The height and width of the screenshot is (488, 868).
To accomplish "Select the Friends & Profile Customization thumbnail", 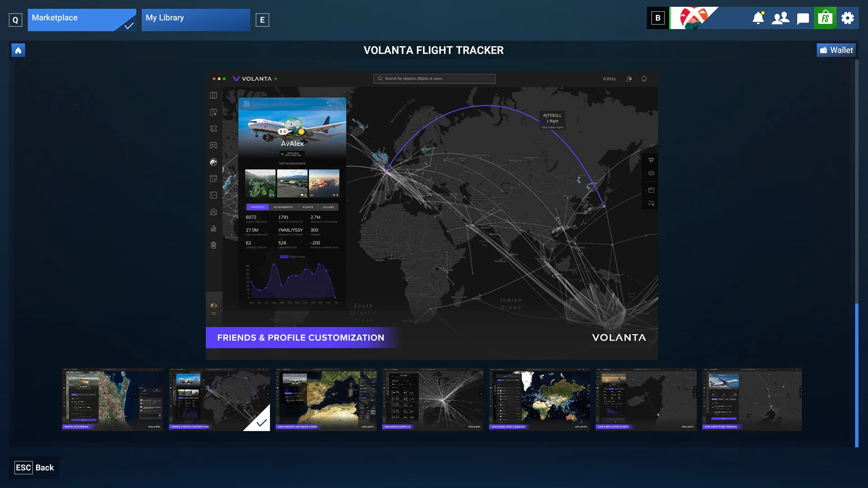I will point(219,399).
